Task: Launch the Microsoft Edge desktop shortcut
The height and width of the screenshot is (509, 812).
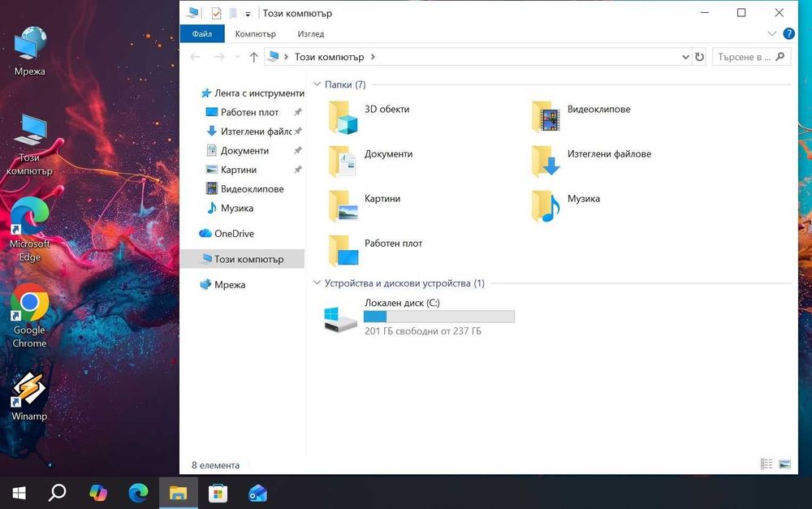Action: click(x=29, y=230)
